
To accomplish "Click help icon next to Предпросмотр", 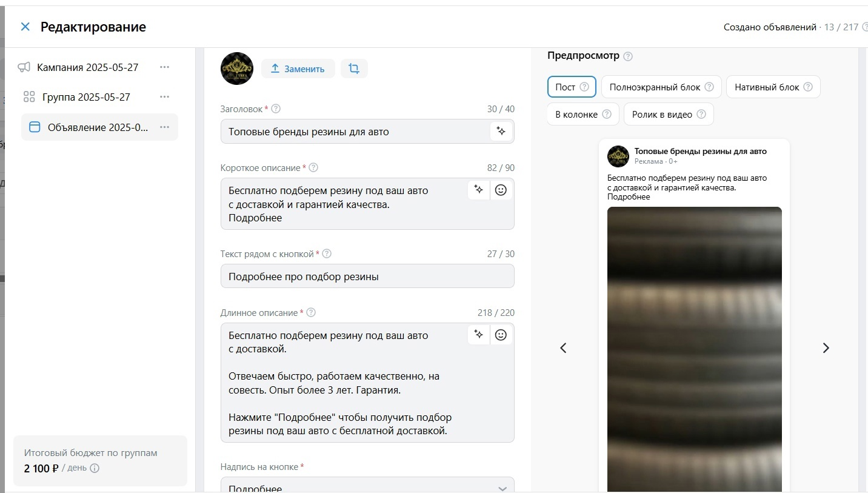I will point(628,56).
